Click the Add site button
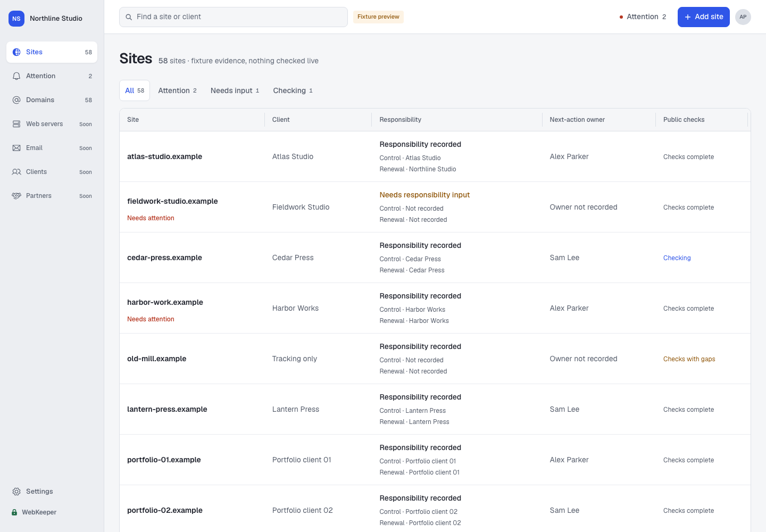The height and width of the screenshot is (532, 766). [703, 17]
